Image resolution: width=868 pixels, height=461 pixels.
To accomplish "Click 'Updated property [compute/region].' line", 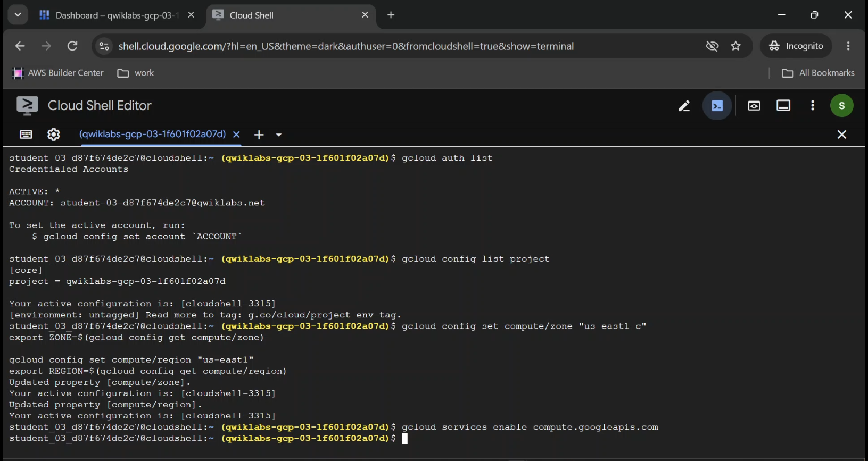I will point(105,405).
